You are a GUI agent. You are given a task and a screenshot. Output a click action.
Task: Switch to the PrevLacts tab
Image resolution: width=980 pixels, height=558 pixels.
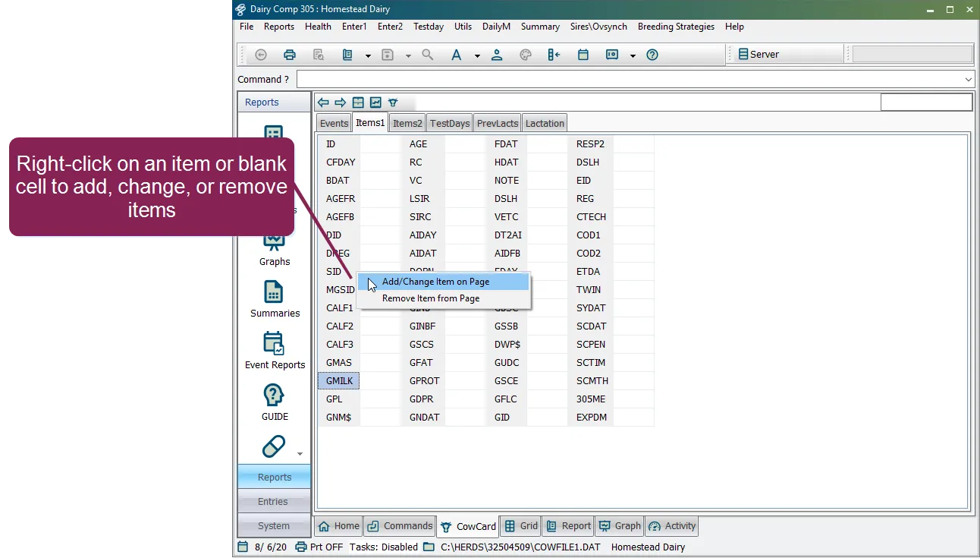[498, 123]
